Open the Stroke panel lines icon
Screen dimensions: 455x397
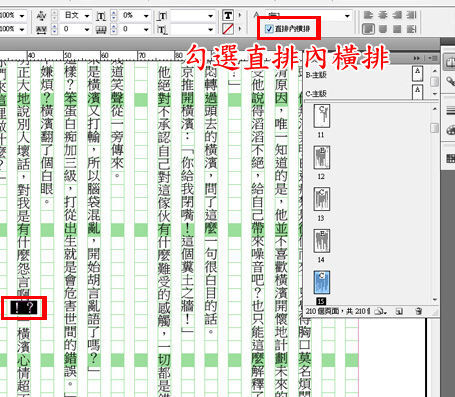click(450, 110)
